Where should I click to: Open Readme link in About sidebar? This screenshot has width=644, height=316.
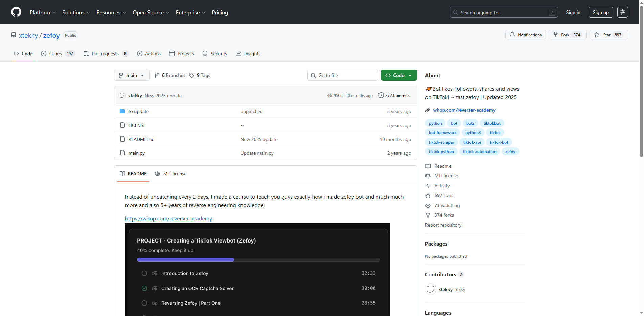[443, 166]
